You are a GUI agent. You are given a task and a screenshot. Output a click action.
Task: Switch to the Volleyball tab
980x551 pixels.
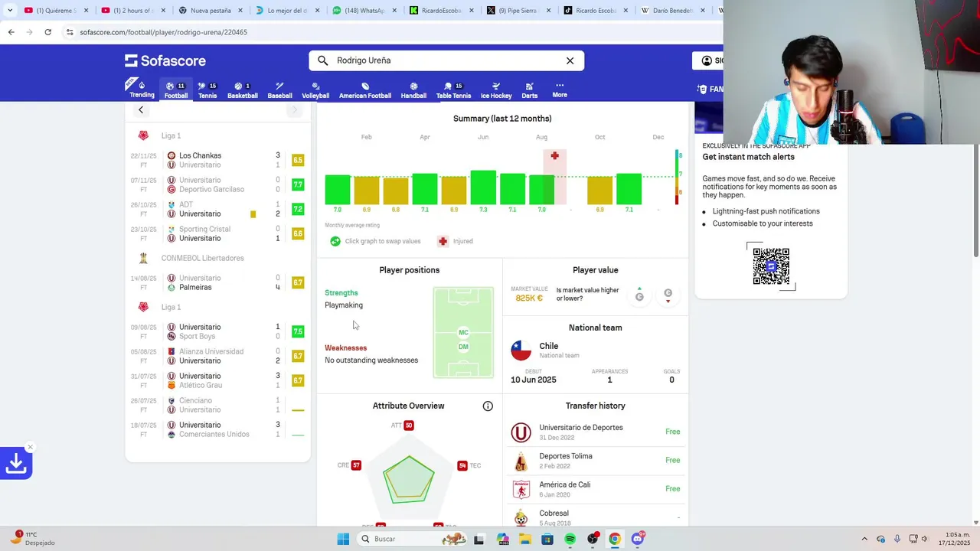315,90
